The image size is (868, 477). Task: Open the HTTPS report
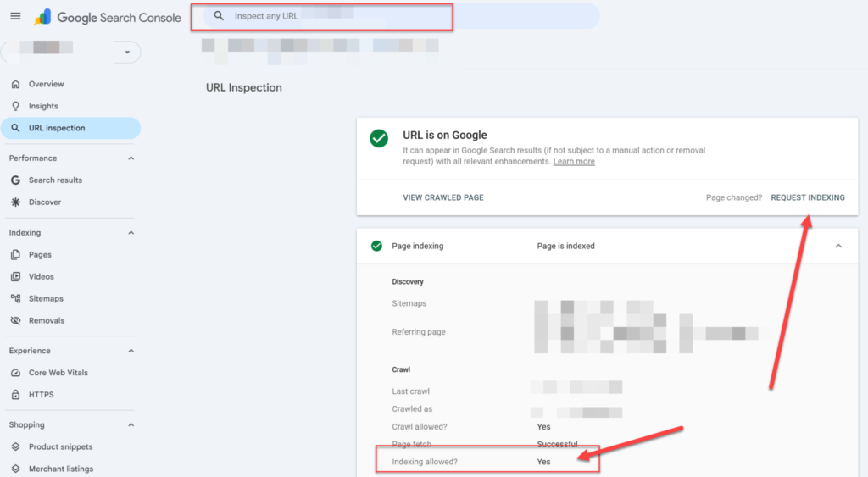[x=41, y=395]
